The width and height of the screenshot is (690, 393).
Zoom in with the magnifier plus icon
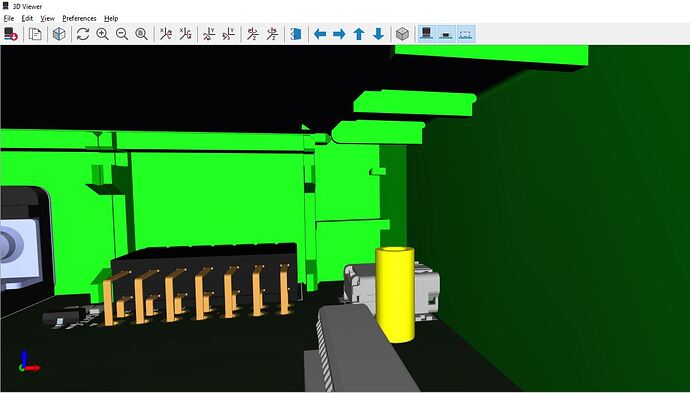[102, 34]
